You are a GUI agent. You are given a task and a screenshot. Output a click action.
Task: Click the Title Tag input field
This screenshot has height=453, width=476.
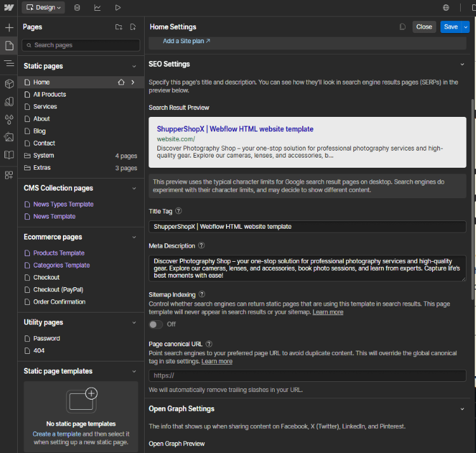click(307, 227)
